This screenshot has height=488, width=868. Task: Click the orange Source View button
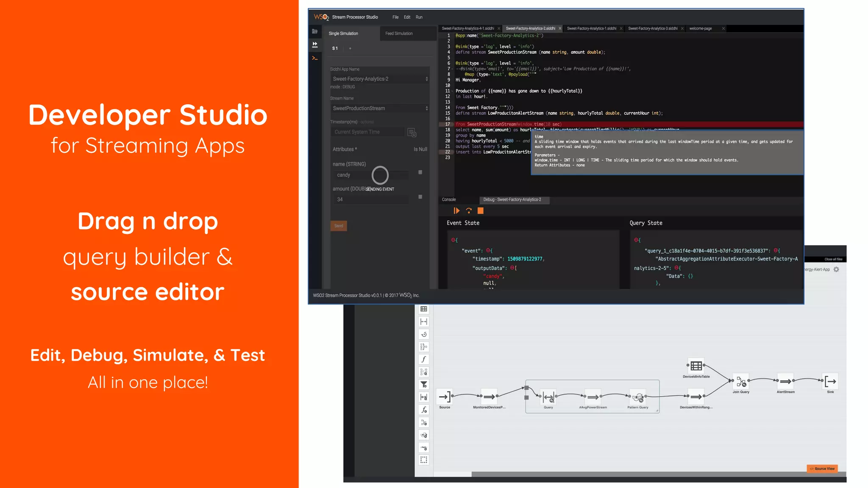822,469
